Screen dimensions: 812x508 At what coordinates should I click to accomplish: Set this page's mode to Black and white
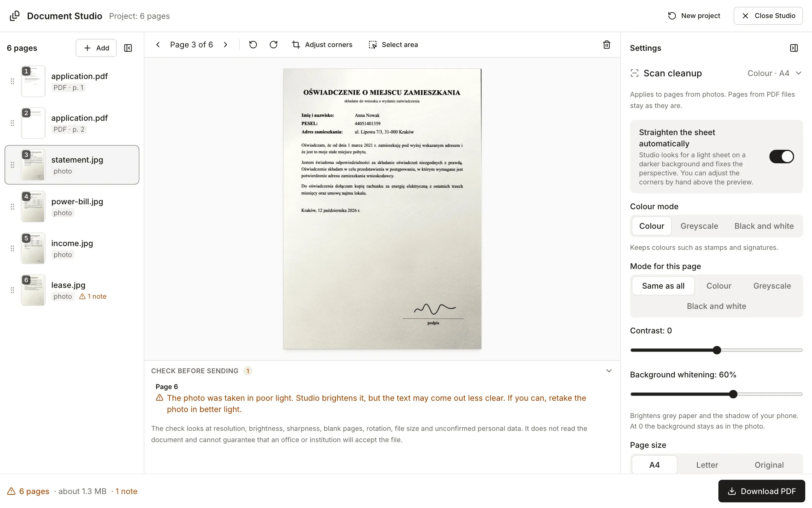(x=717, y=306)
